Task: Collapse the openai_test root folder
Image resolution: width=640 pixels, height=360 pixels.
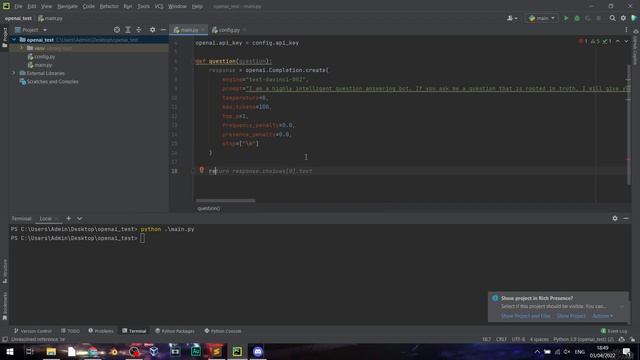Action: (14, 40)
